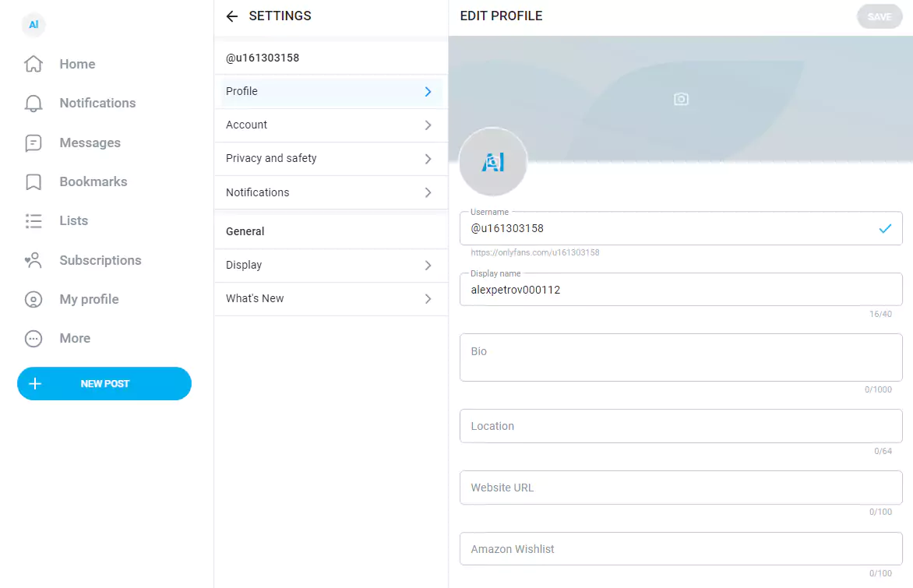Select the Bookmarks ribbon icon
913x588 pixels.
[x=33, y=181]
